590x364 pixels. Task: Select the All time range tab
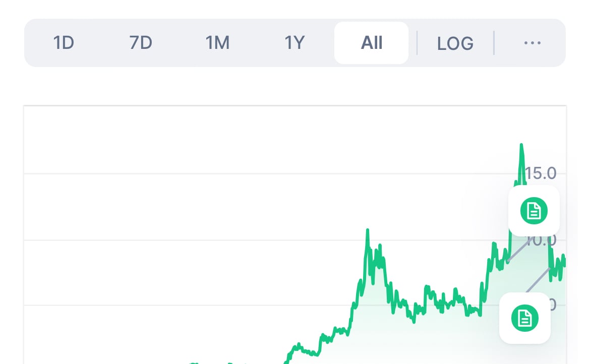point(372,43)
